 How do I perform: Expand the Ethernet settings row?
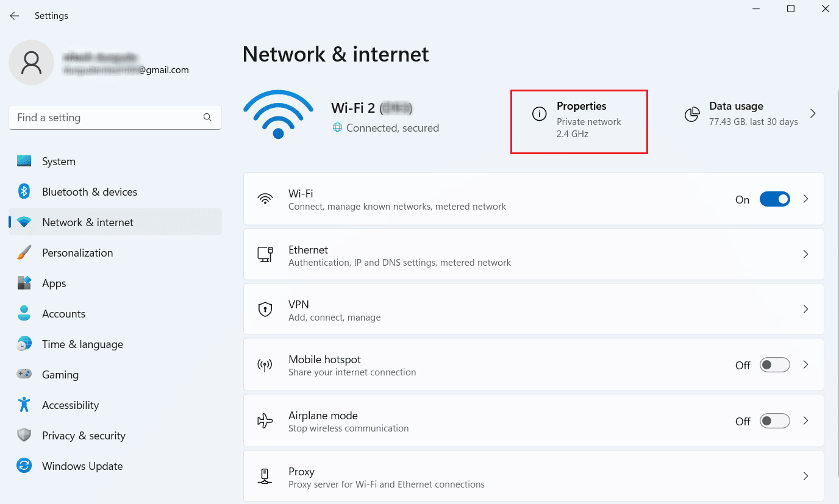click(805, 254)
